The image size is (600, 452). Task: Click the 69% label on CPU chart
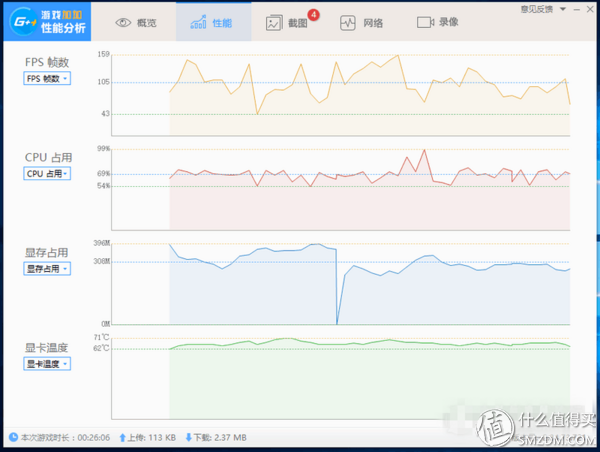104,174
